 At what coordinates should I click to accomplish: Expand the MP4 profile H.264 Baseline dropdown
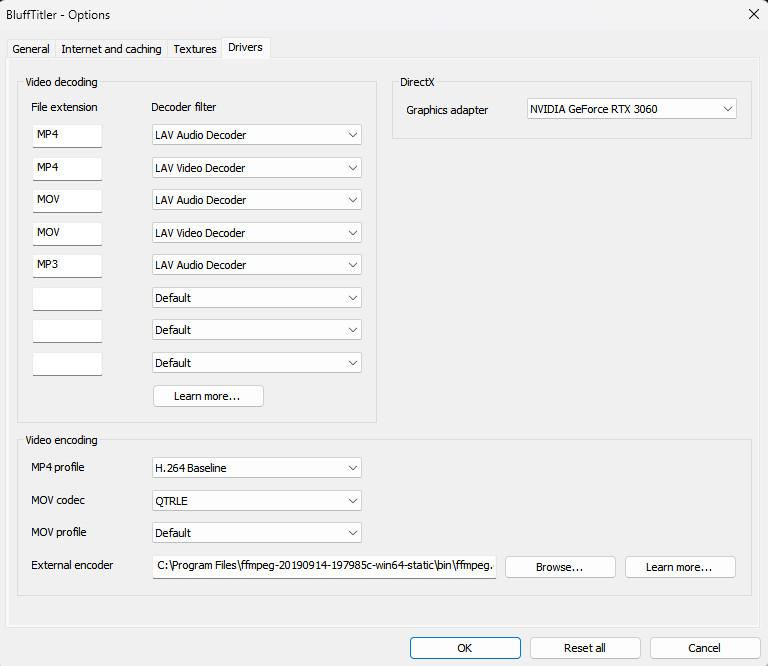(257, 468)
